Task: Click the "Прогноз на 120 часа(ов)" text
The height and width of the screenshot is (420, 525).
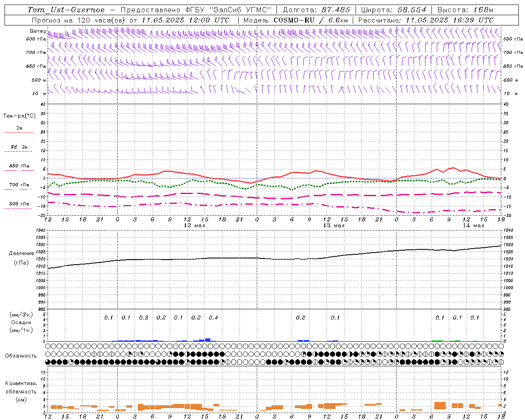Action: 79,20
